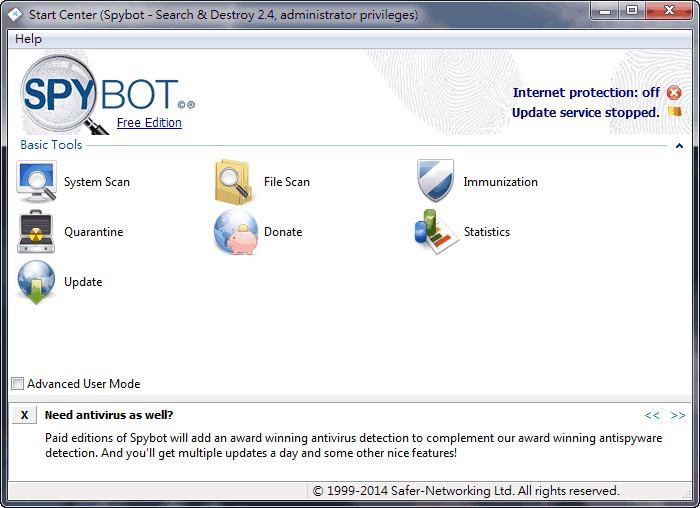
Task: Open the System Scan tool icon
Action: pos(36,182)
